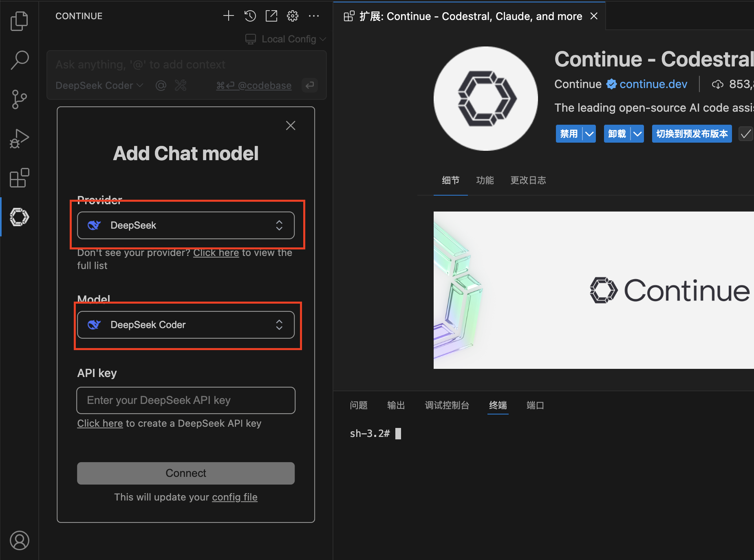Open the Extensions view
The height and width of the screenshot is (560, 754).
pyautogui.click(x=19, y=178)
